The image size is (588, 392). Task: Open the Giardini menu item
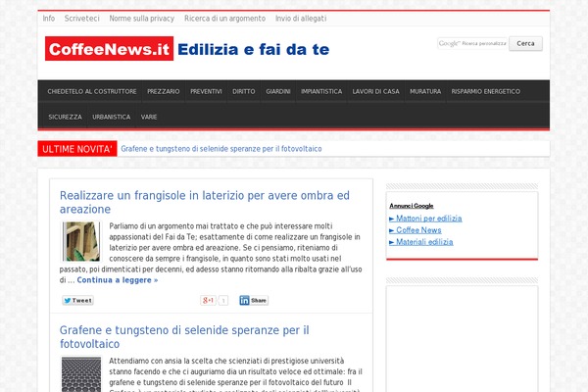278,91
